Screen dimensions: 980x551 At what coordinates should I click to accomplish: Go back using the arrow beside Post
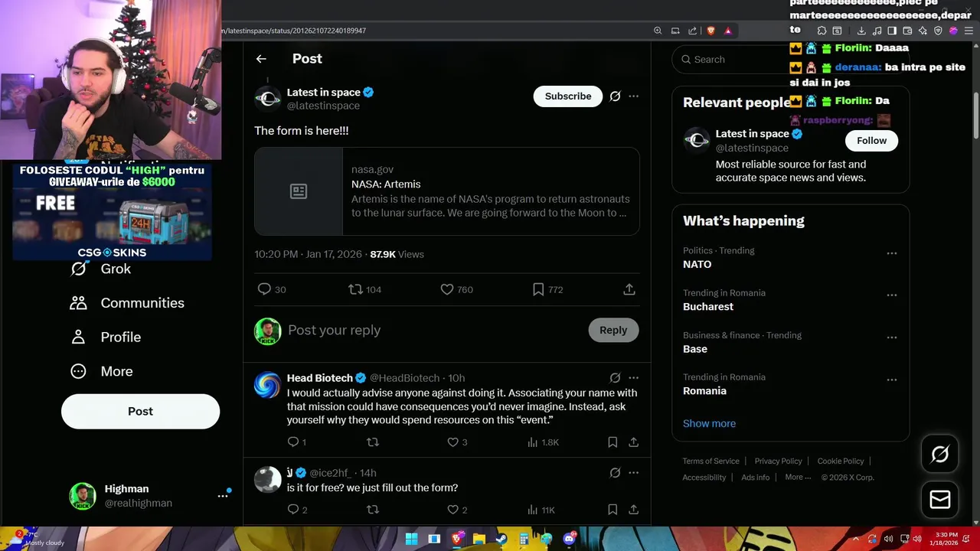coord(261,59)
